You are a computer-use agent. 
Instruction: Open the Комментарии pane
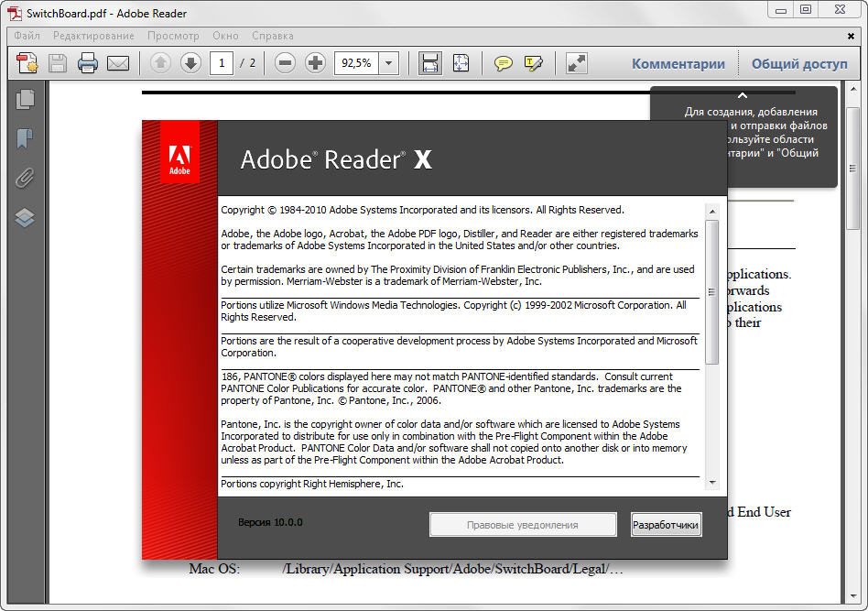pos(678,64)
